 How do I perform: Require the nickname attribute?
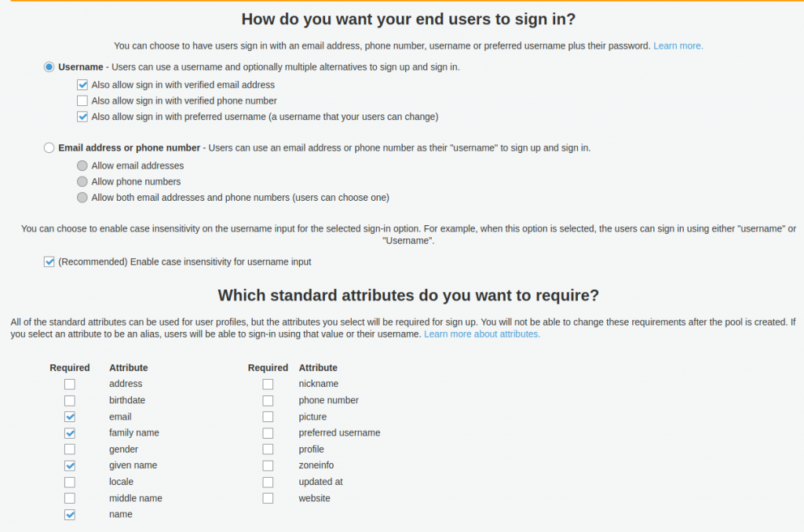pyautogui.click(x=268, y=384)
